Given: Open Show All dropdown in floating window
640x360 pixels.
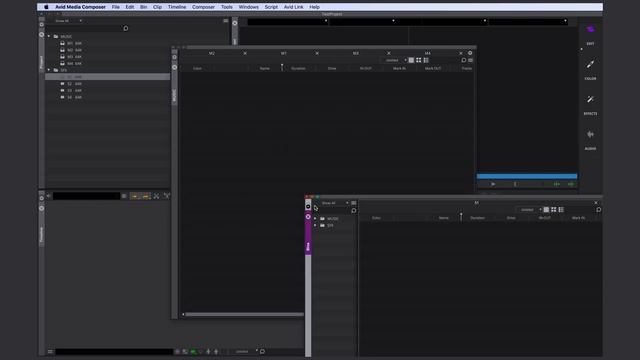Looking at the screenshot, I should click(334, 203).
